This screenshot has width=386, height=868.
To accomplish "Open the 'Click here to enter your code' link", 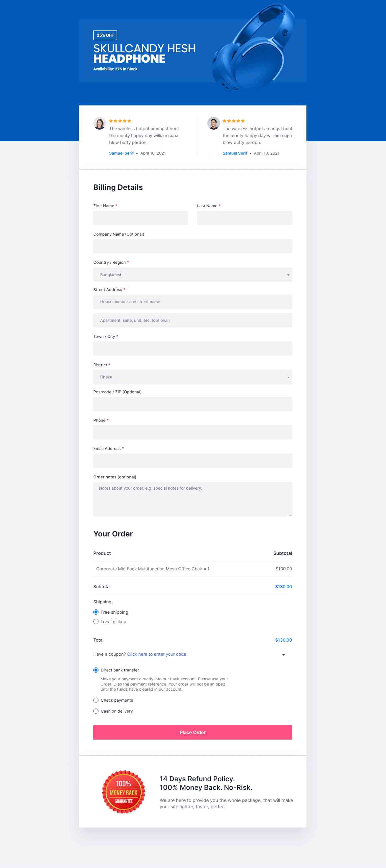I will (x=157, y=654).
